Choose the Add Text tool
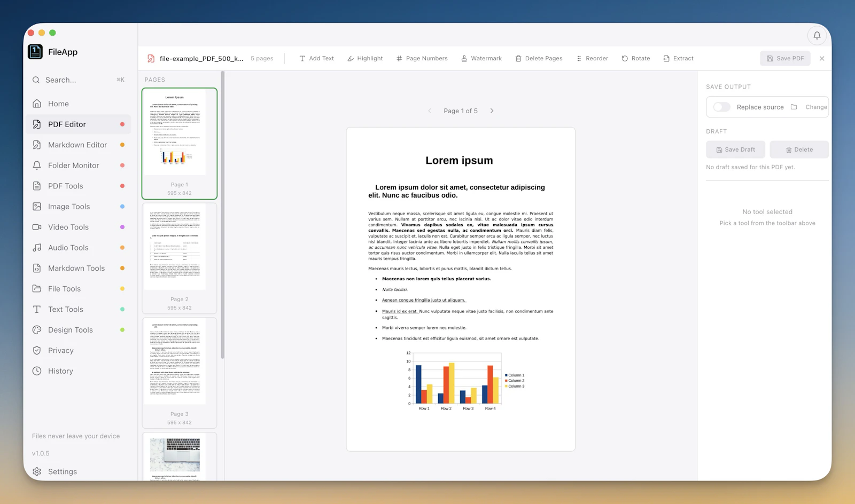The height and width of the screenshot is (504, 855). pos(316,59)
